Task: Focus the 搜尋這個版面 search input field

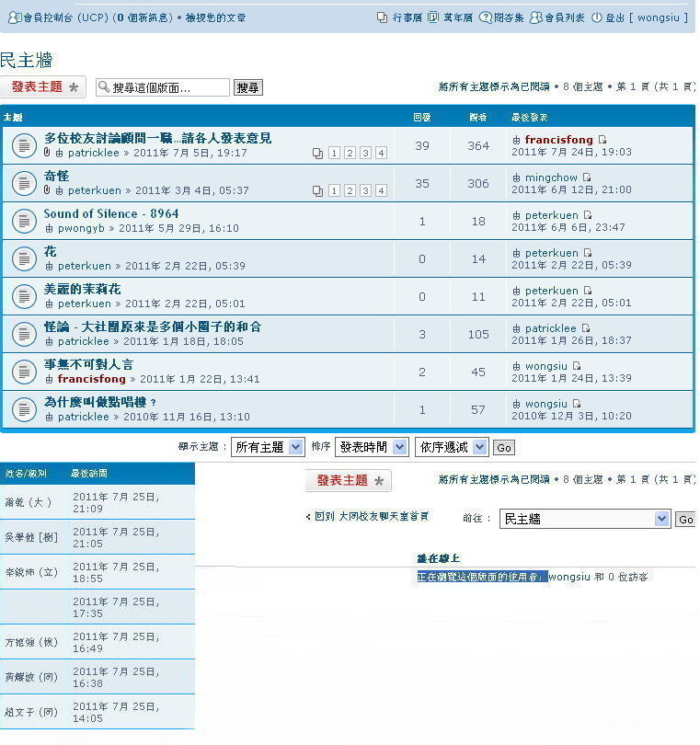Action: (x=163, y=87)
